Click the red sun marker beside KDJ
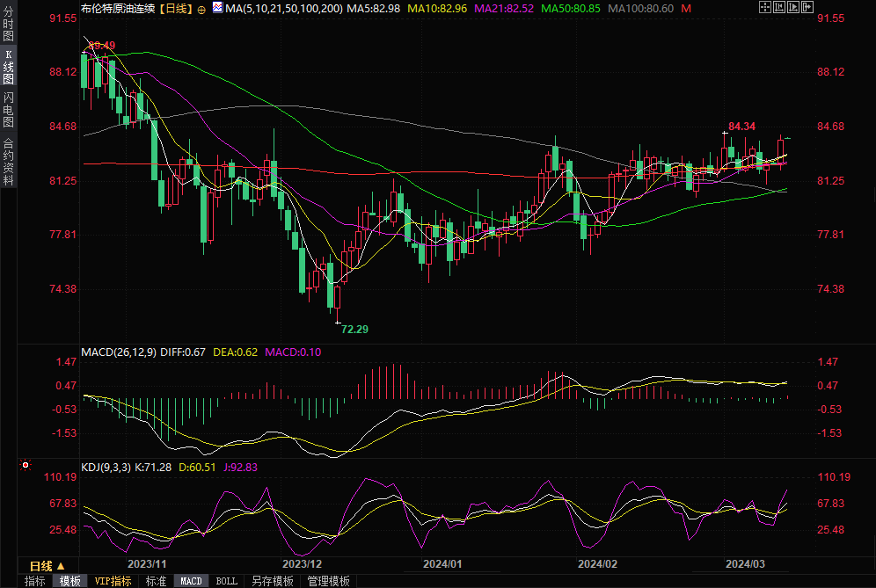The width and height of the screenshot is (876, 588). (x=26, y=465)
